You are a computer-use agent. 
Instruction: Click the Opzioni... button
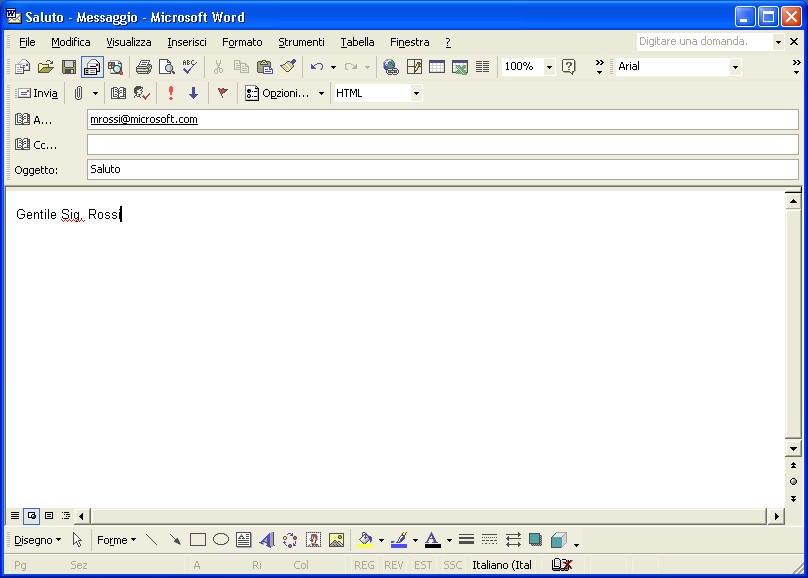278,93
